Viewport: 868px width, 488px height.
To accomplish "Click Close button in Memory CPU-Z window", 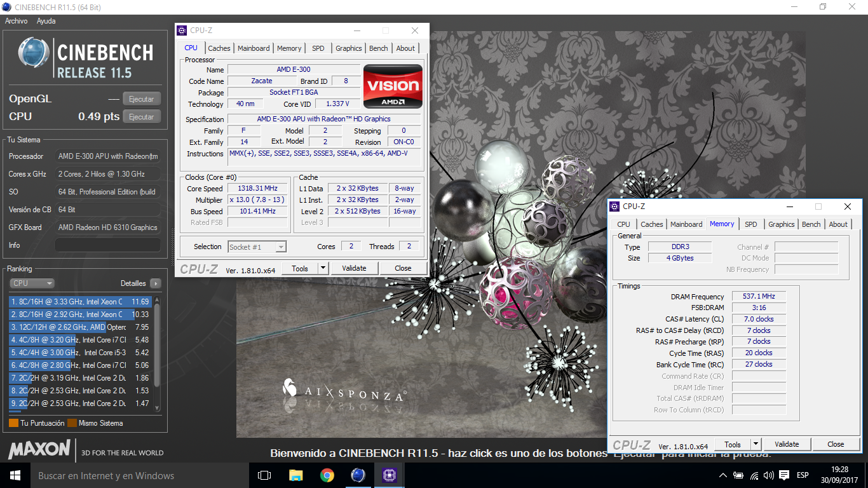I will tap(836, 444).
